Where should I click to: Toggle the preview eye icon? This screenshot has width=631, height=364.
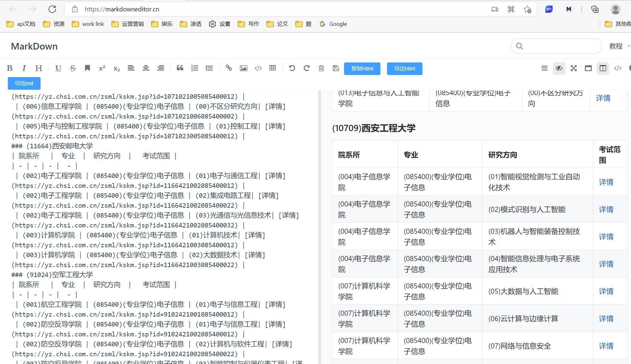[x=559, y=68]
